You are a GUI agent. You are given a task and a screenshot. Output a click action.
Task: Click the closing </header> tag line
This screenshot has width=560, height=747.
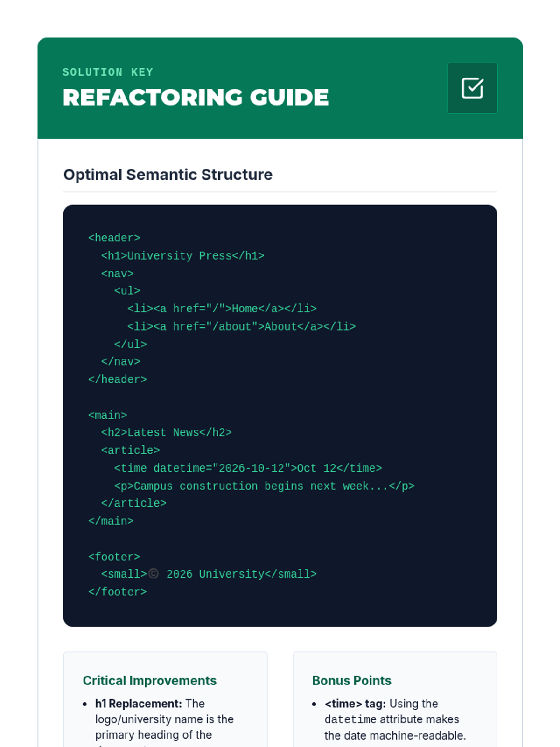[x=117, y=380]
